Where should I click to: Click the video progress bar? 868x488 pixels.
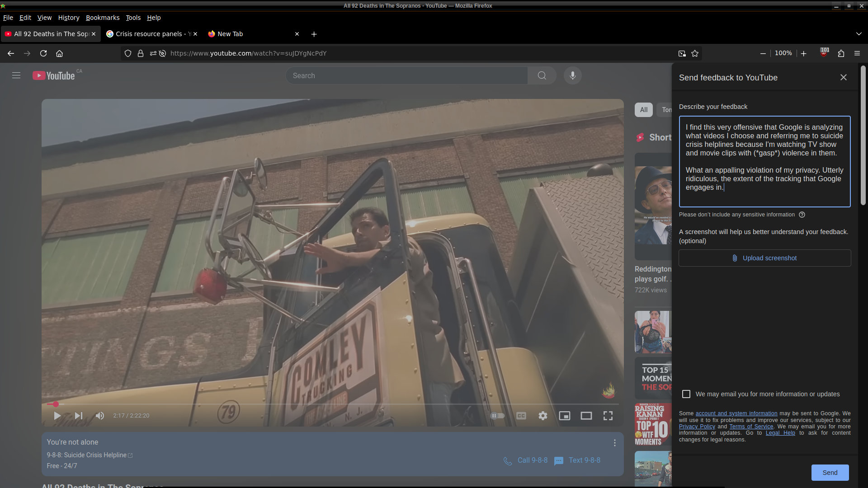coord(333,404)
